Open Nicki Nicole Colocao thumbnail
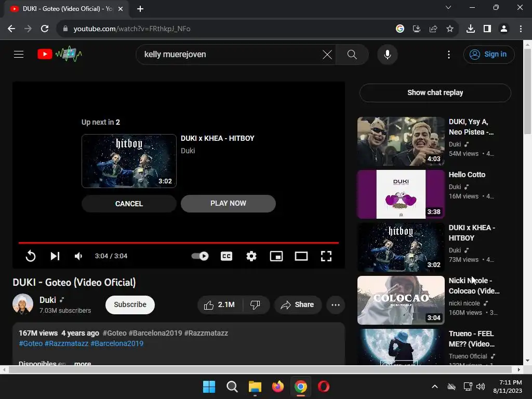 pos(401,300)
